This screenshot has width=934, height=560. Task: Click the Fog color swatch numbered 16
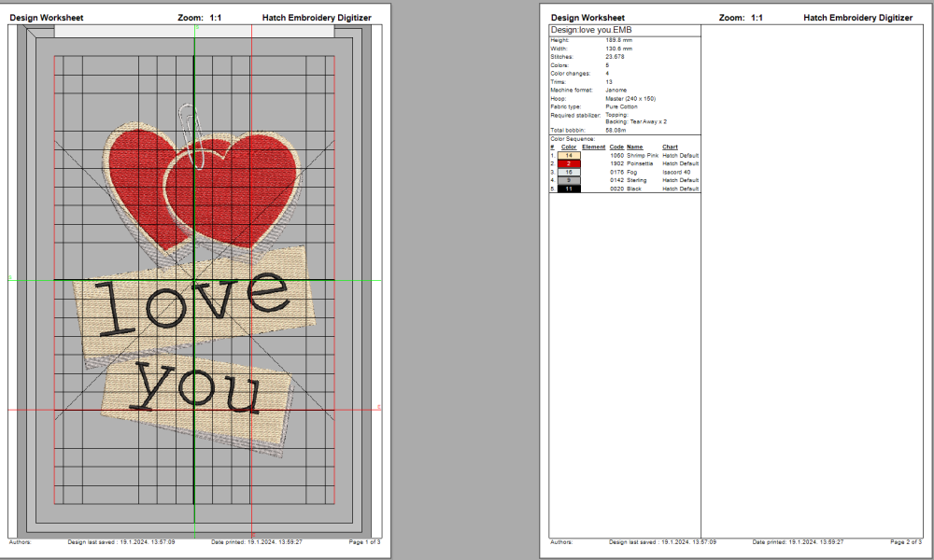tap(569, 172)
